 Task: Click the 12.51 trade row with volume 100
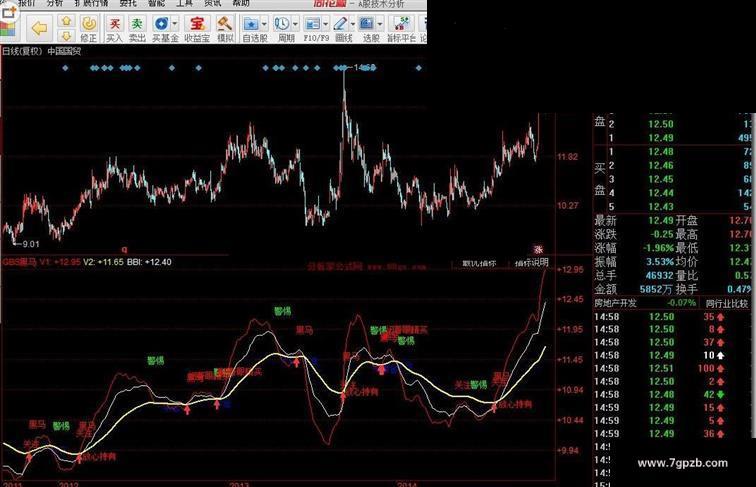click(x=659, y=368)
